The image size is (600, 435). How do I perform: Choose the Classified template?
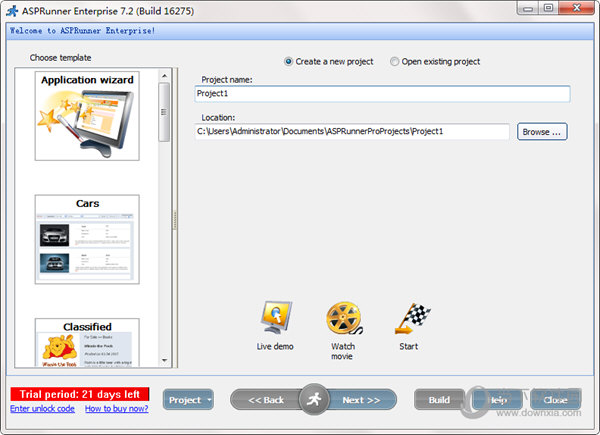tap(87, 343)
